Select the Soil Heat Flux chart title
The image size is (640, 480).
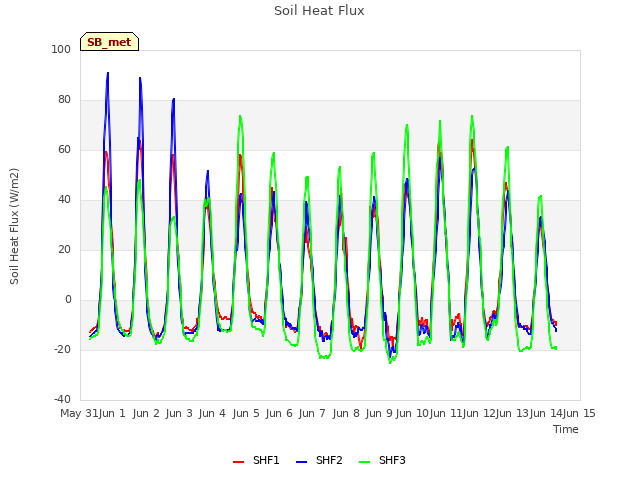coord(319,11)
